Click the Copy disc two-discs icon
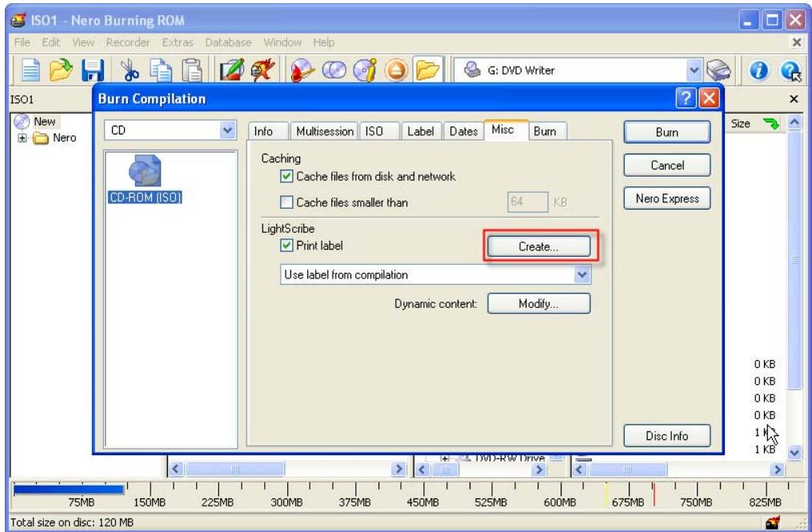This screenshot has width=812, height=532. pos(334,70)
